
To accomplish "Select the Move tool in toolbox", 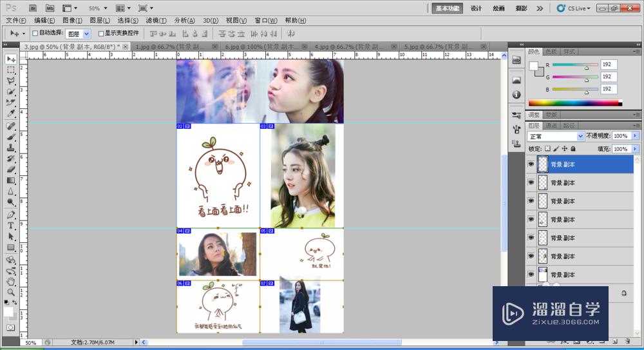I will [x=11, y=59].
